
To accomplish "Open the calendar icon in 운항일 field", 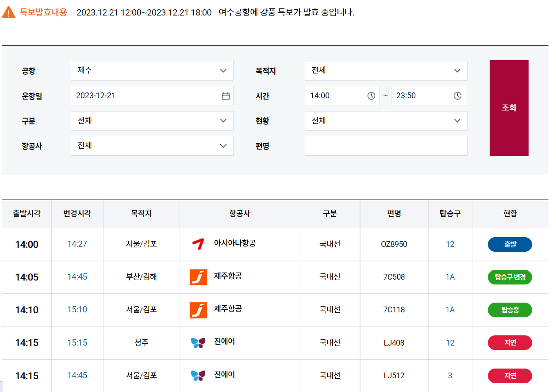I will pos(226,96).
